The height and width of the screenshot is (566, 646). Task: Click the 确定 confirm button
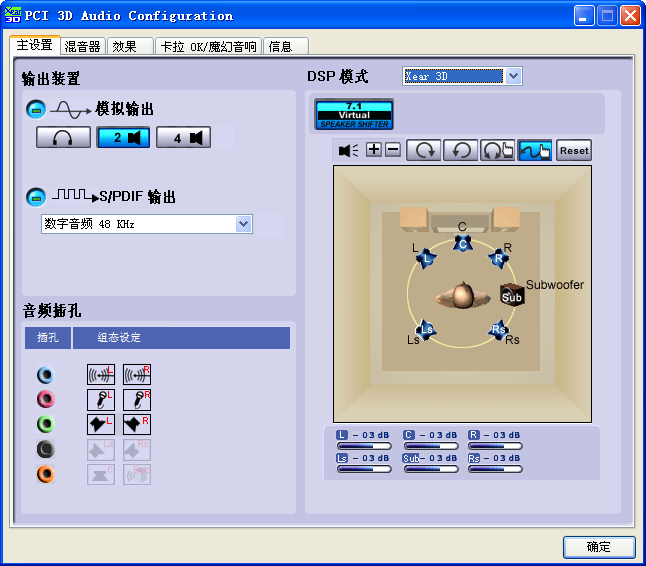pos(599,547)
